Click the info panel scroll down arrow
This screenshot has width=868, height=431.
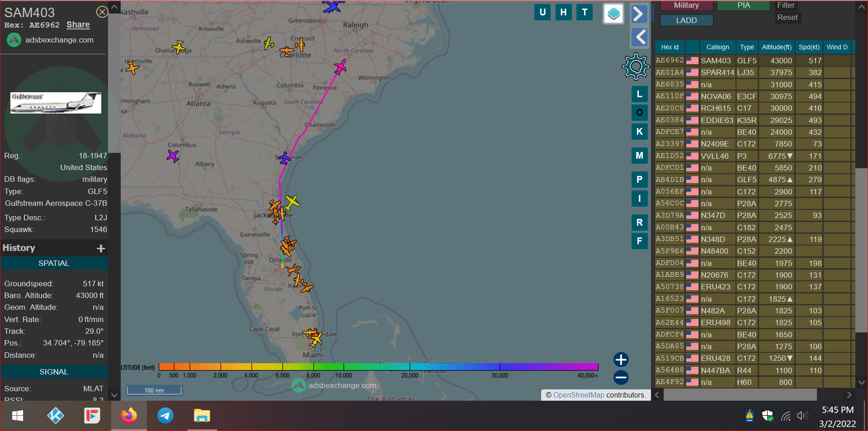coord(114,394)
